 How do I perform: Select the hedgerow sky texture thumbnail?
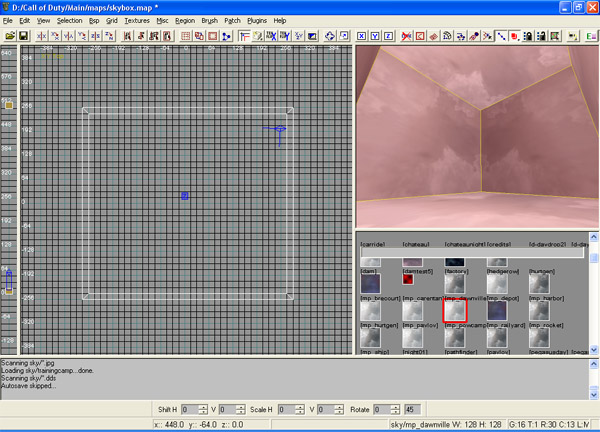tap(497, 284)
